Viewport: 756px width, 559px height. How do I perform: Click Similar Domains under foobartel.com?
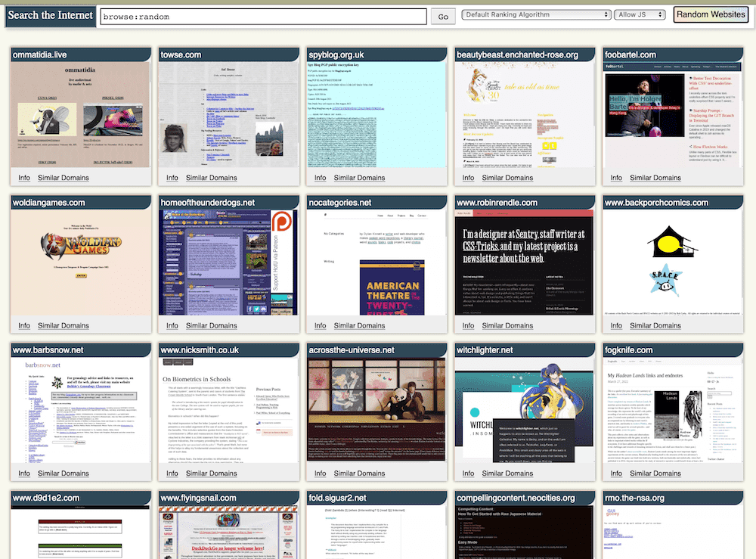655,178
